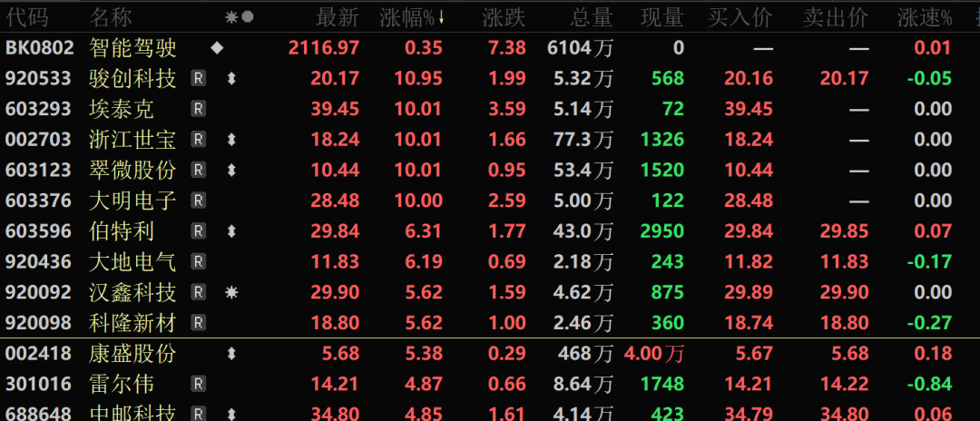Screen dimensions: 980x421
Task: Click the R badge beside 伯特利
Action: [198, 231]
